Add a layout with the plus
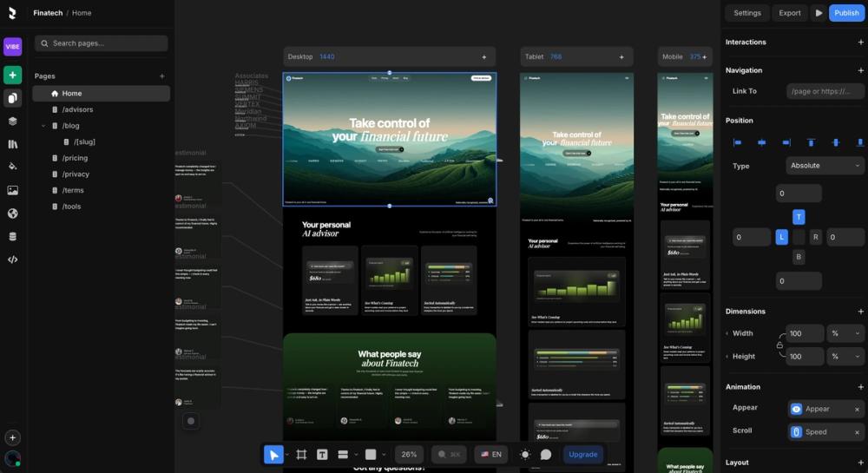 [860, 463]
